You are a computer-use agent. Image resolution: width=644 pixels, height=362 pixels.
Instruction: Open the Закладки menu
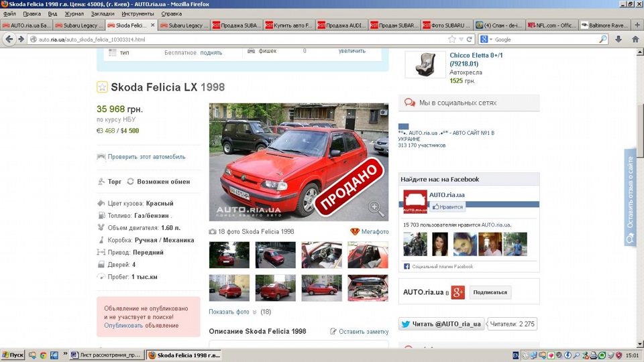pyautogui.click(x=103, y=14)
